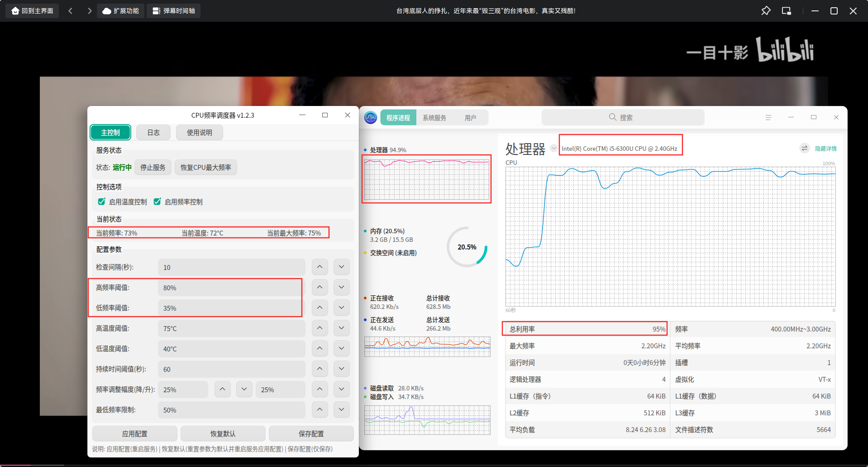Open the 使用说明 tab
868x467 pixels.
click(x=200, y=132)
